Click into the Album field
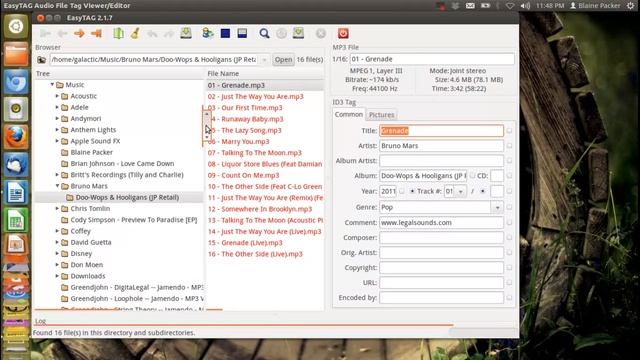640x360 pixels. (423, 176)
